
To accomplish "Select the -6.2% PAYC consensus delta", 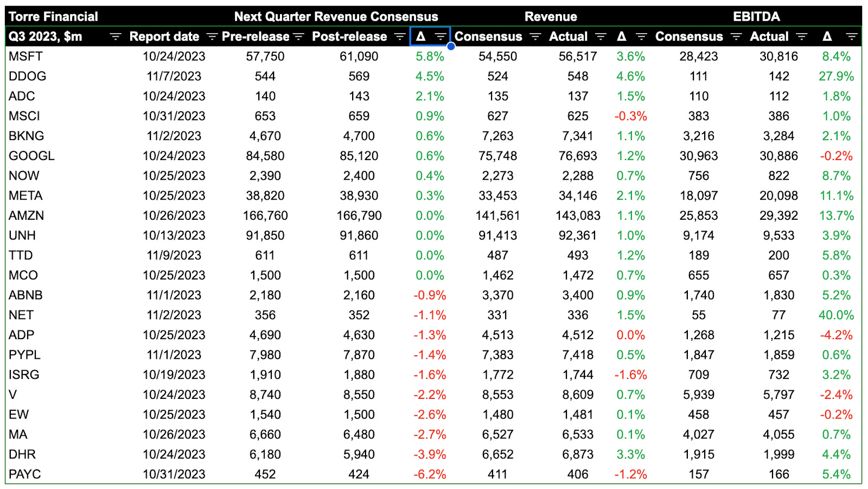I will point(430,474).
